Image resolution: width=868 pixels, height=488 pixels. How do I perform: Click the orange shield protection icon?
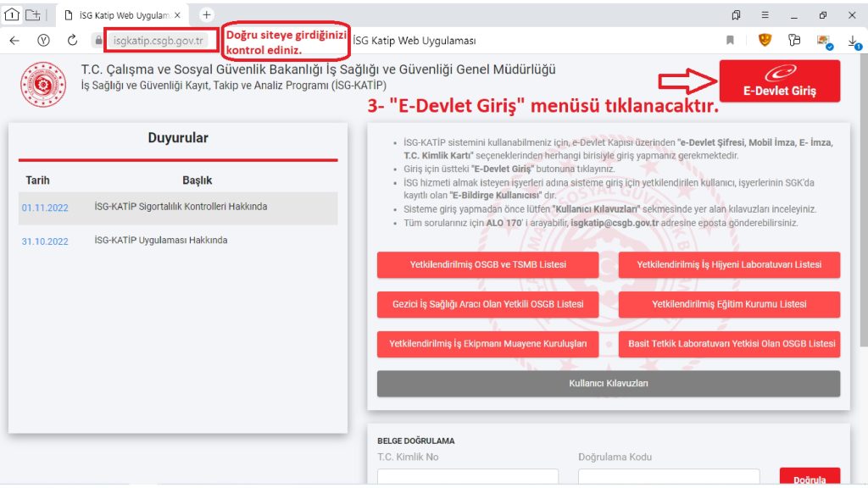tap(765, 41)
